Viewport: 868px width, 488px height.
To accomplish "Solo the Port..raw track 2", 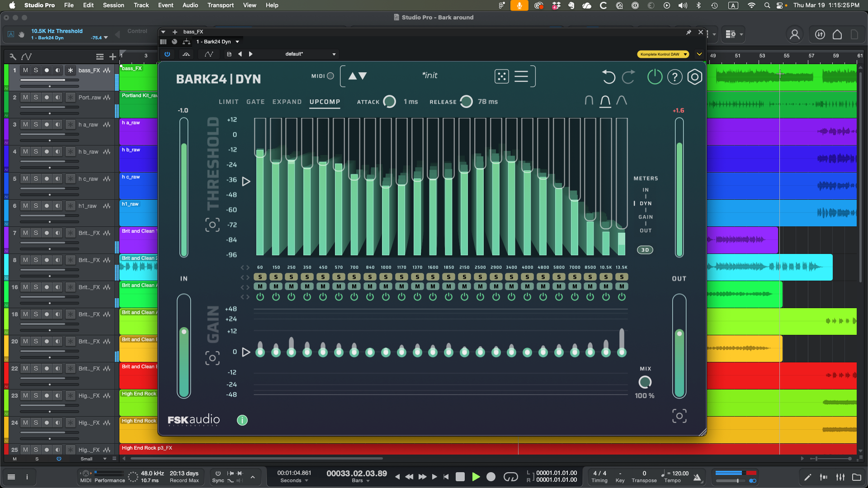I will pyautogui.click(x=36, y=98).
